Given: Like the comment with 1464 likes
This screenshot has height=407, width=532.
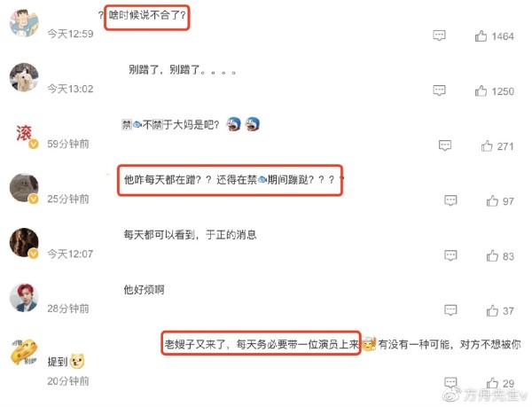Looking at the screenshot, I should tap(481, 36).
